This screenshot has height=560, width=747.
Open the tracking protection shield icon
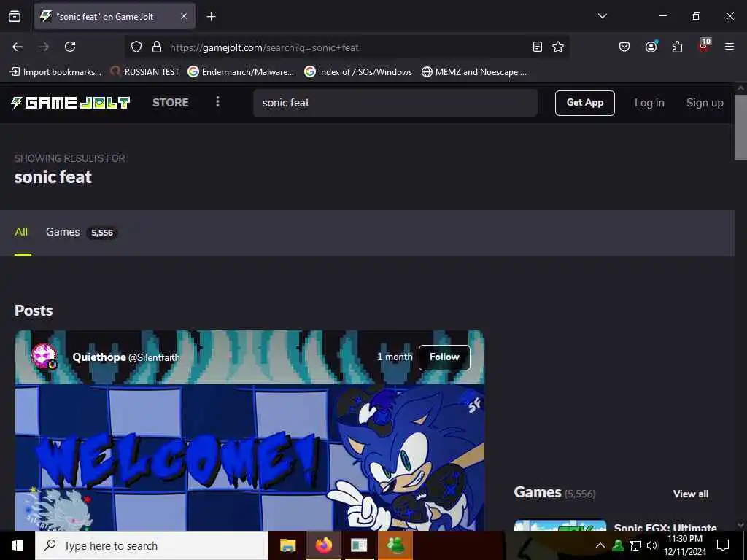point(136,47)
